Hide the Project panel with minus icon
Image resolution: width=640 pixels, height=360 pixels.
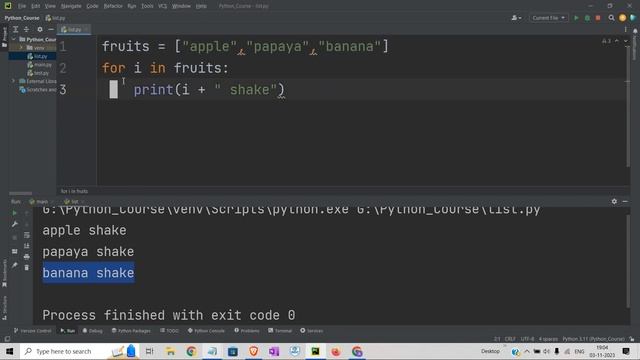pos(51,29)
